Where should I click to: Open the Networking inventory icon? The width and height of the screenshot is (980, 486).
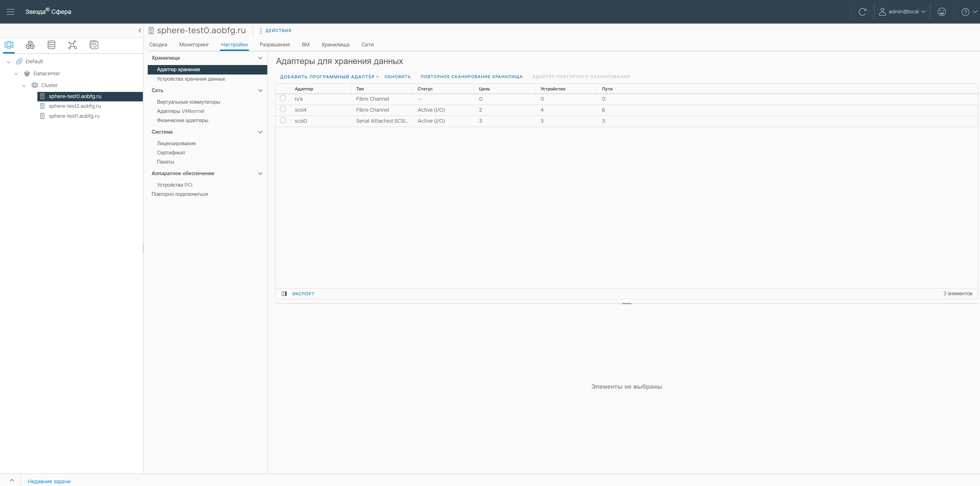pyautogui.click(x=72, y=45)
